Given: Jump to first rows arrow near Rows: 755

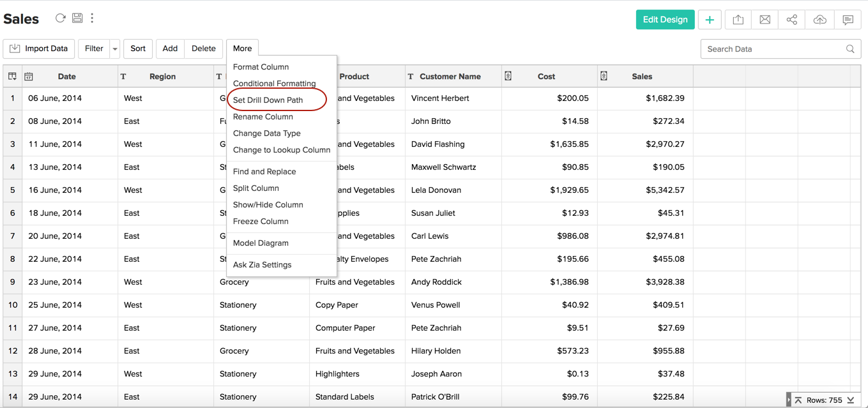Looking at the screenshot, I should 798,400.
